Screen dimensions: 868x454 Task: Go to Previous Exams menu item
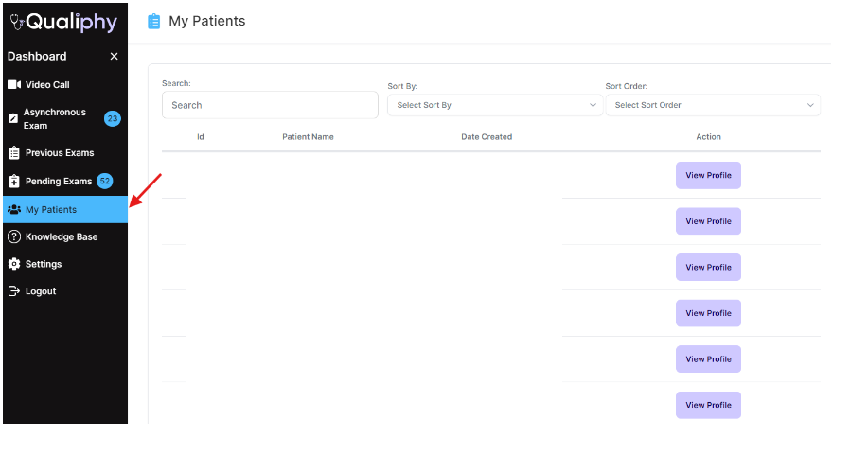[x=60, y=153]
